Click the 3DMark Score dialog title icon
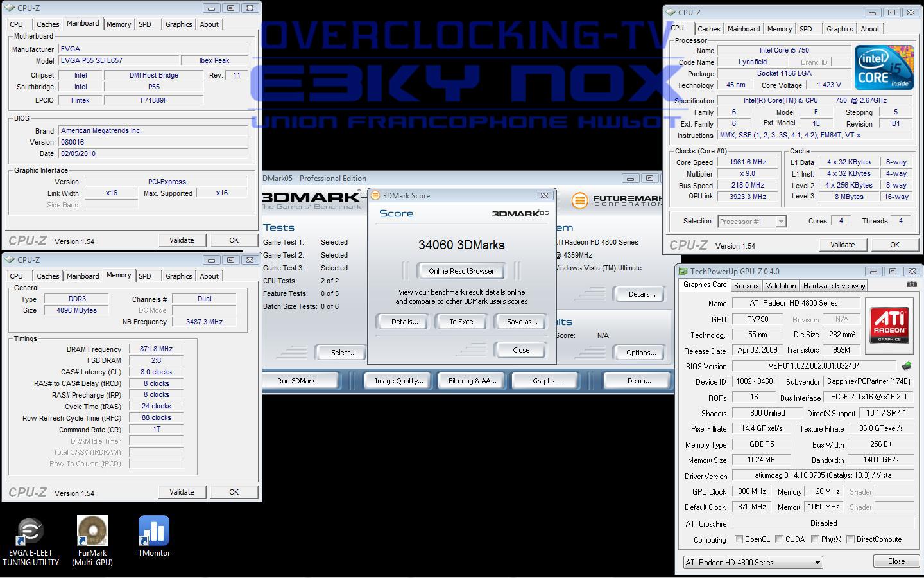 [376, 195]
